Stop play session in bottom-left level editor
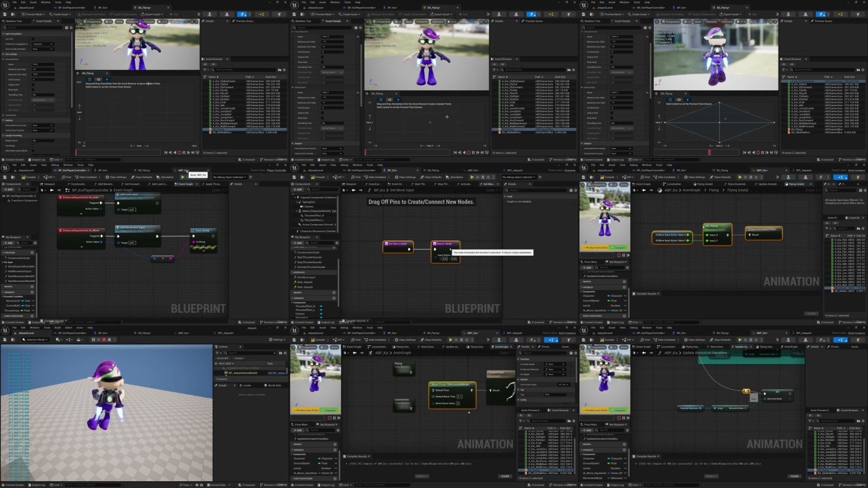Screen dimensions: 868x488 coord(104,340)
